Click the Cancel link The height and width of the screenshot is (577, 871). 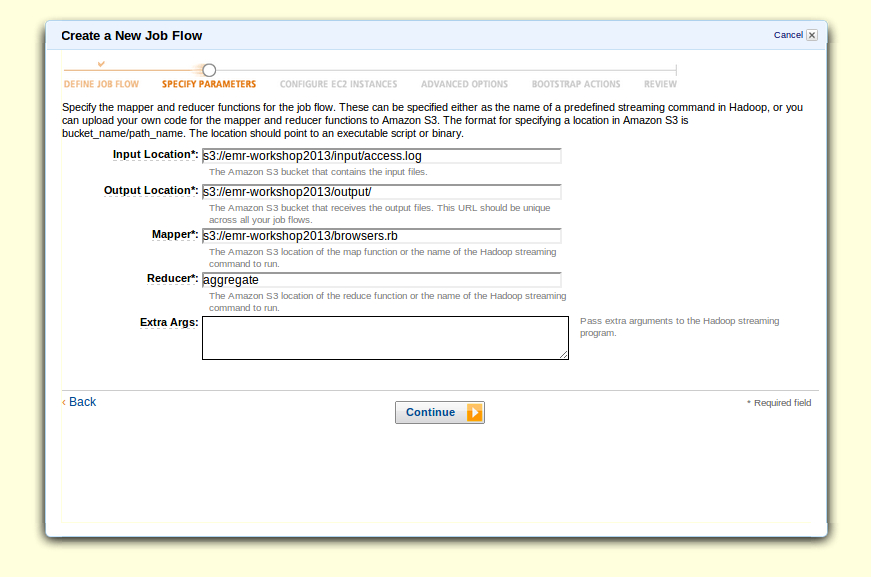[787, 35]
